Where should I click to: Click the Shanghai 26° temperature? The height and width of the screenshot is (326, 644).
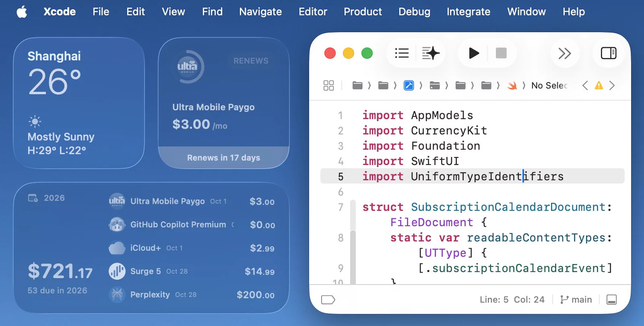[x=54, y=82]
